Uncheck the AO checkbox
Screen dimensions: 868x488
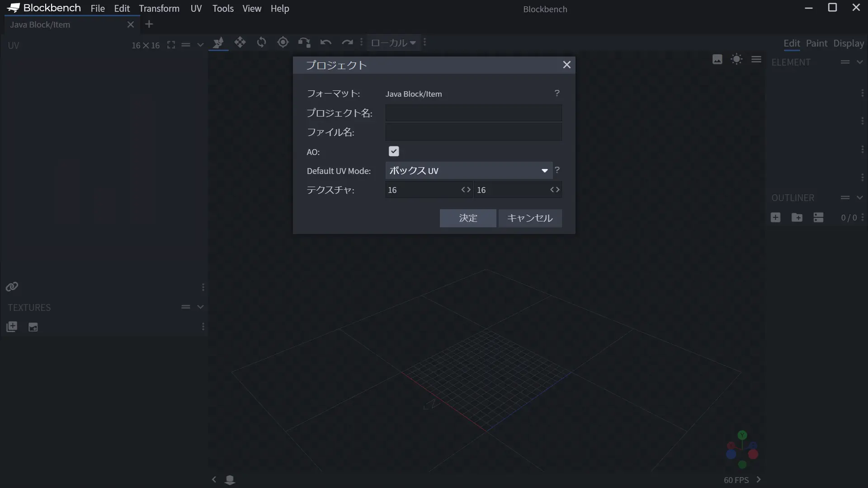pos(394,151)
